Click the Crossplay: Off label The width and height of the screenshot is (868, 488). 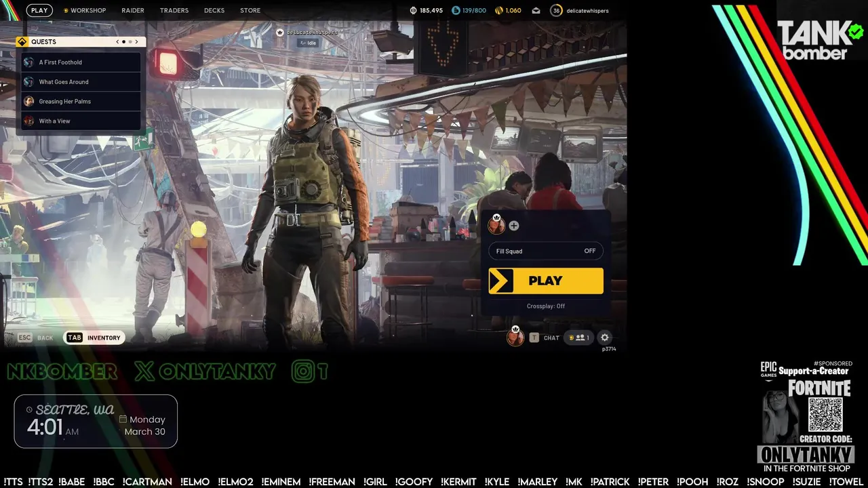click(x=546, y=306)
